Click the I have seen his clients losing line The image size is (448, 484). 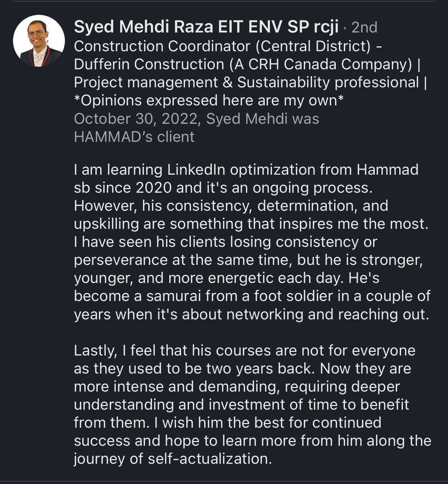point(225,242)
